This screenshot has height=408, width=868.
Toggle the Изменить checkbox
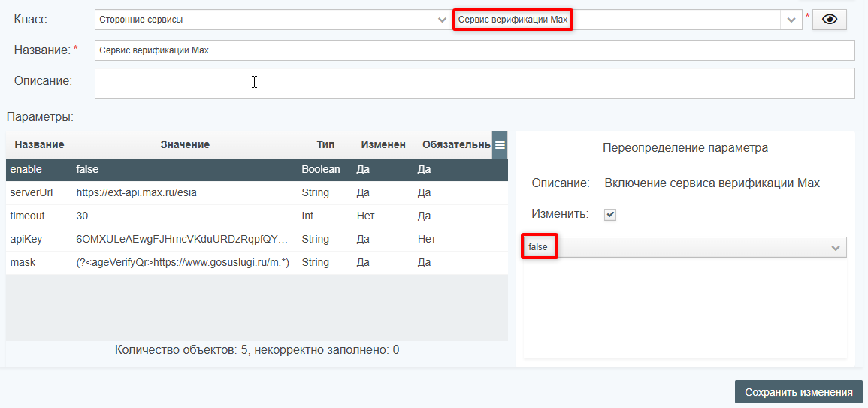[610, 215]
